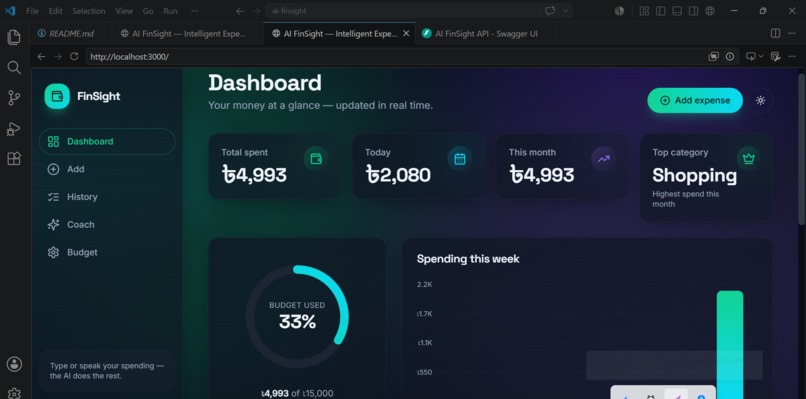Viewport: 806px width, 399px height.
Task: Click the browser back arrow
Action: (x=42, y=57)
